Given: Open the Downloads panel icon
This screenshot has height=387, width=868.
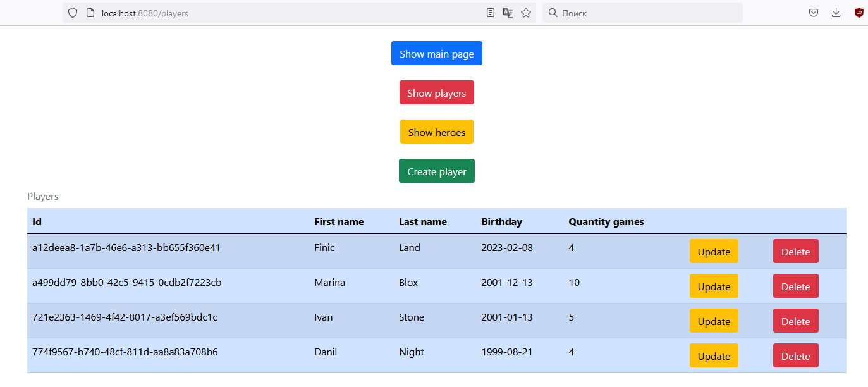Looking at the screenshot, I should click(836, 12).
